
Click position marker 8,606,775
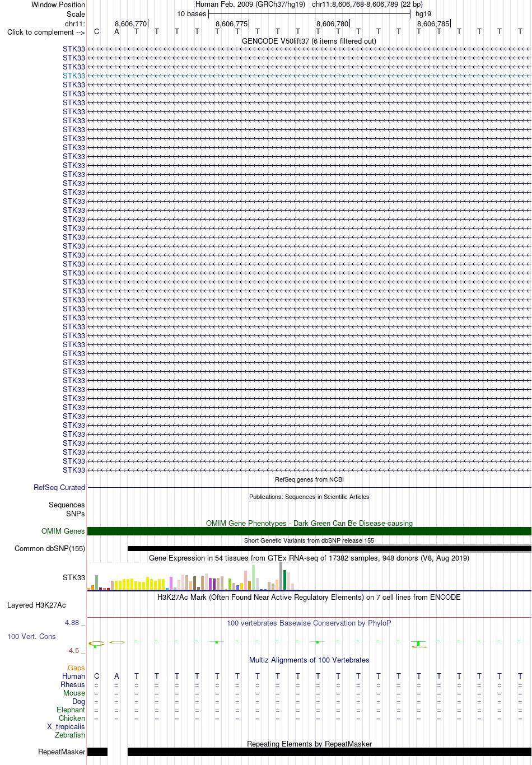(x=232, y=24)
